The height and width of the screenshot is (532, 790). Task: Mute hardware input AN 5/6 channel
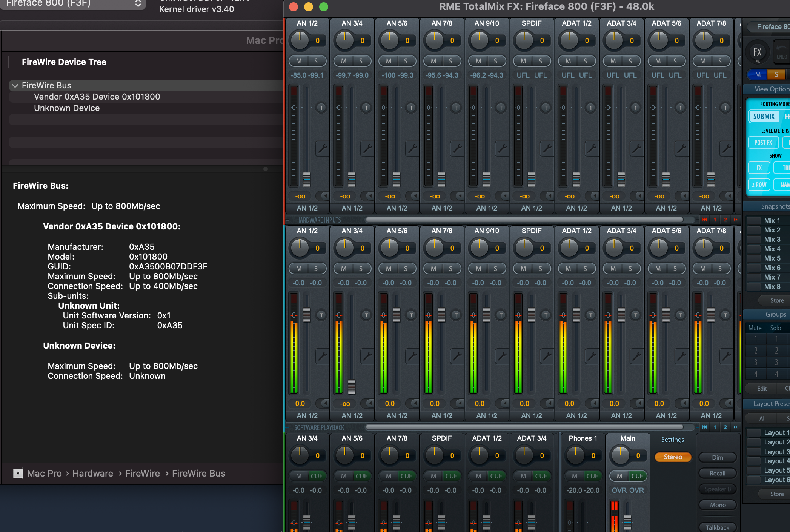pos(389,61)
